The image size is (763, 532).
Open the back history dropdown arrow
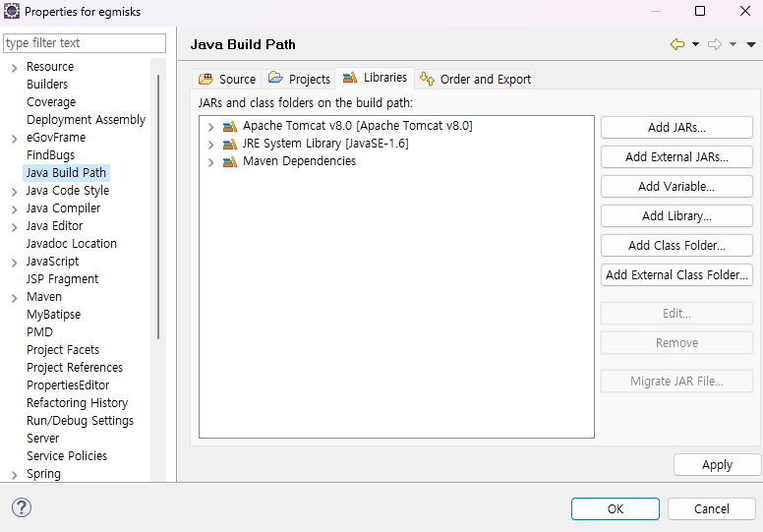click(x=695, y=44)
